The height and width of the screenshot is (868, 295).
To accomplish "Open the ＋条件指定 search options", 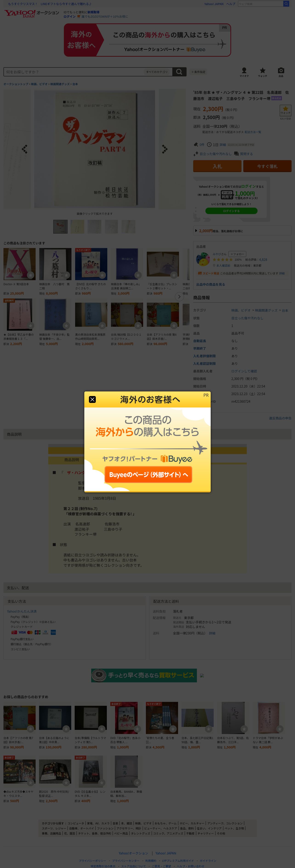I will [x=198, y=72].
